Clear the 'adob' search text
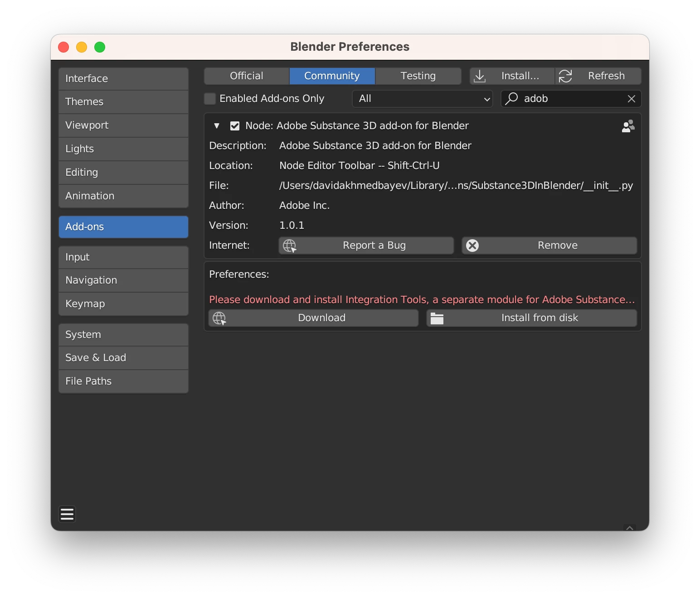The image size is (700, 598). pos(631,99)
